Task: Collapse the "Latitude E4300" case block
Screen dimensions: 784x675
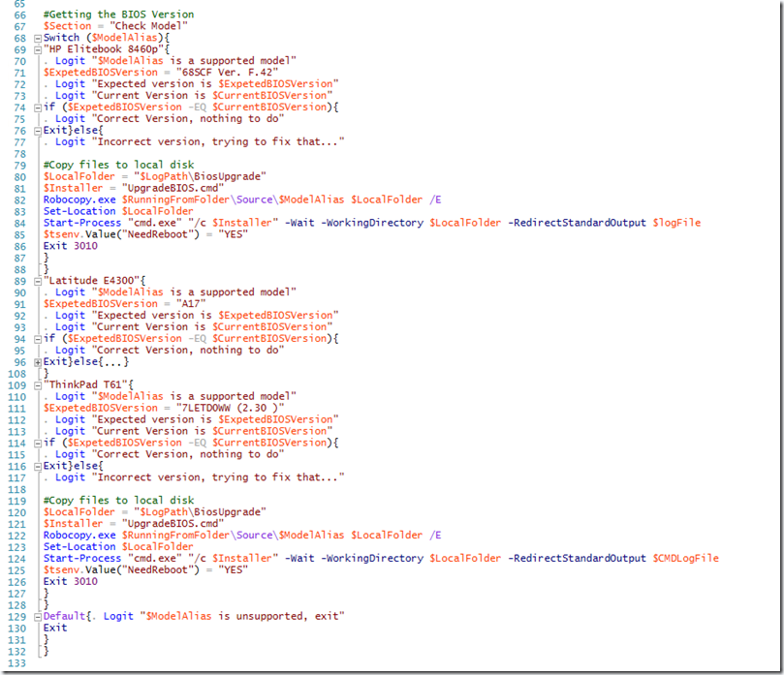Action: pos(37,281)
